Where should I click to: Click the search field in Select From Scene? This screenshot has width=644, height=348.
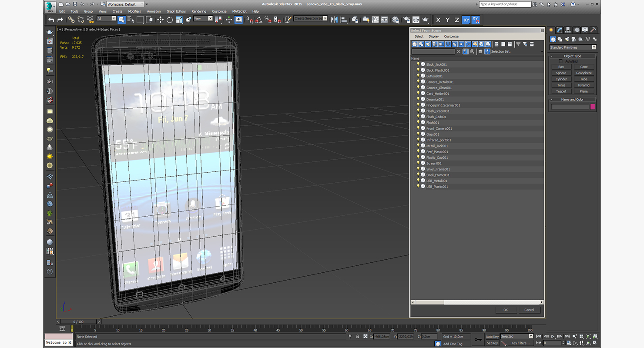[433, 51]
